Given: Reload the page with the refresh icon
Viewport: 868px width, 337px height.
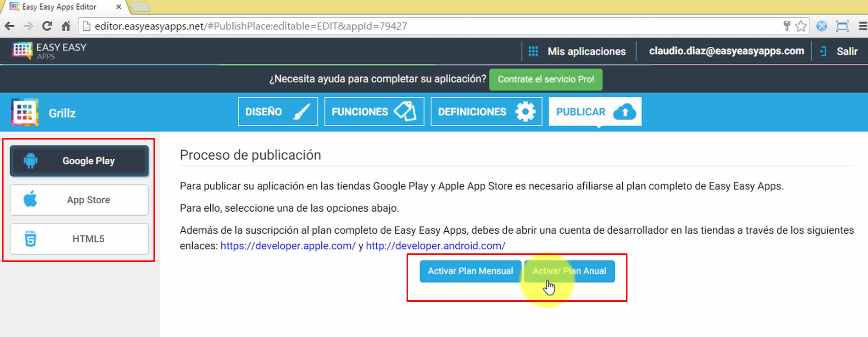Looking at the screenshot, I should click(47, 26).
